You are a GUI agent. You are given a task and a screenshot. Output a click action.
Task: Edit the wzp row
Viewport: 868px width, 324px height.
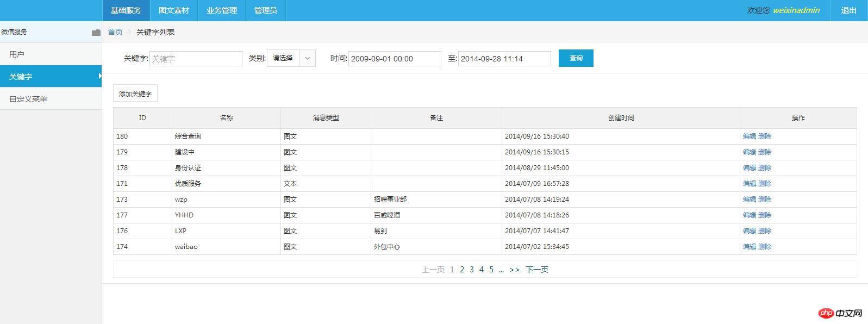point(750,200)
